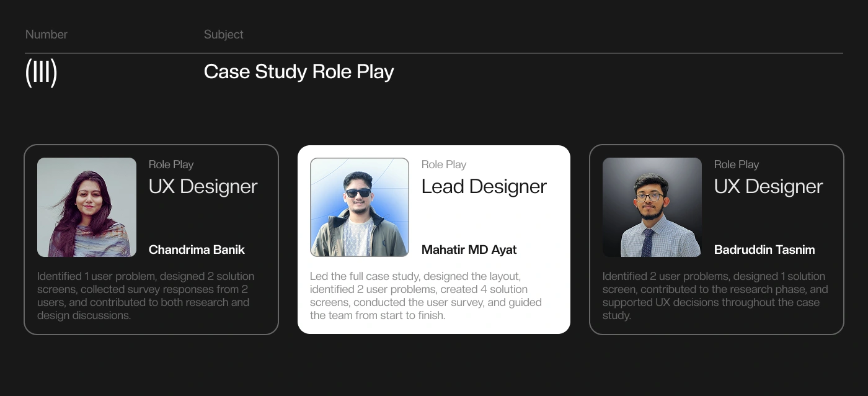The image size is (868, 396).
Task: Click the divider line beneath the Number and Subject headers
Action: pos(434,53)
